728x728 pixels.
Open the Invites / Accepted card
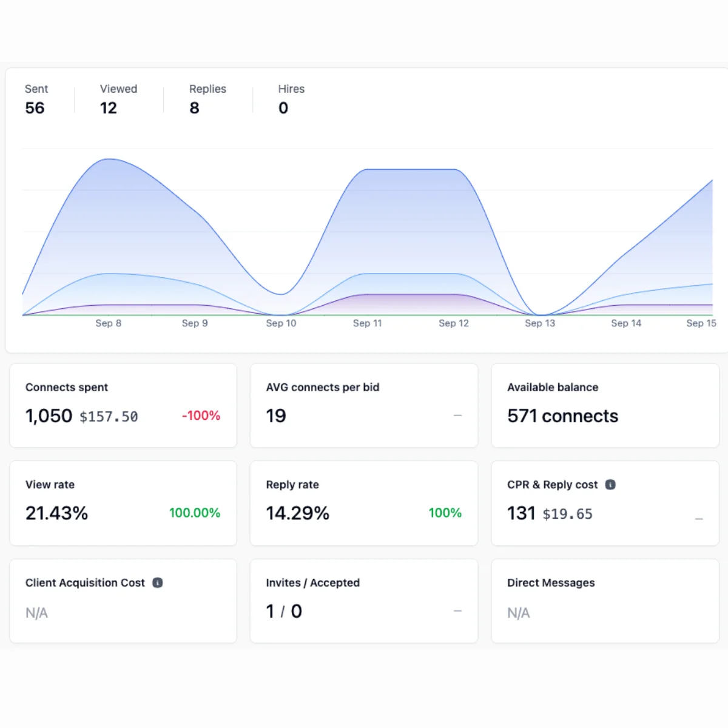pos(363,601)
